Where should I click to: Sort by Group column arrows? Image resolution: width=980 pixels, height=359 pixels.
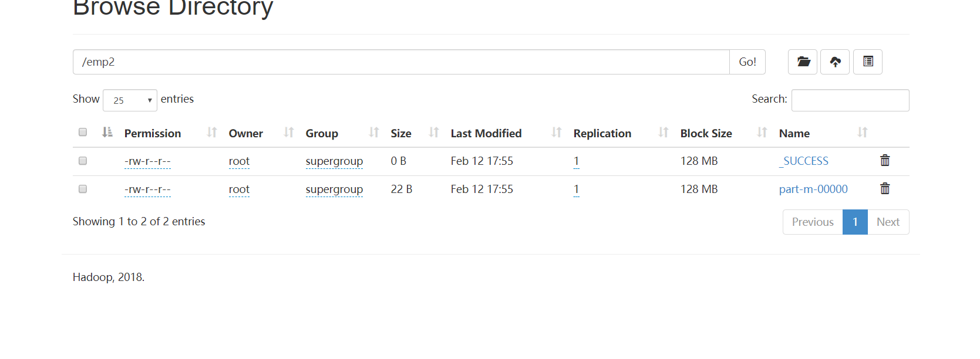click(x=374, y=133)
